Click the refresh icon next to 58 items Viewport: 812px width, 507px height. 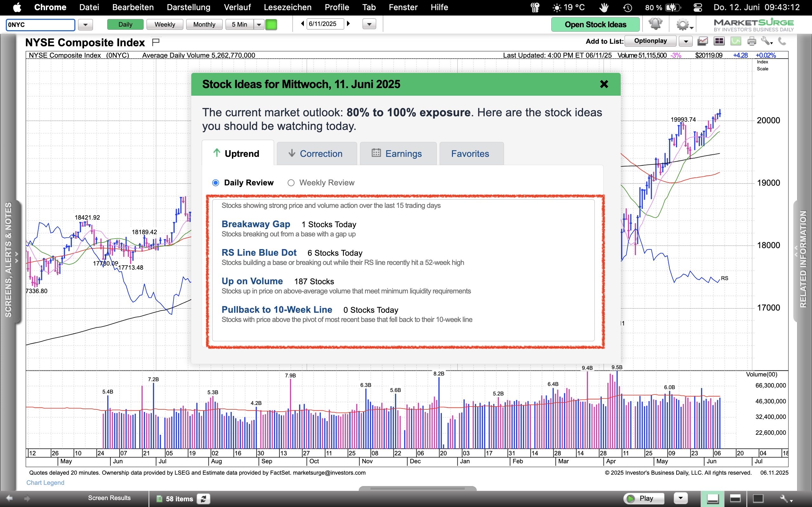[203, 499]
